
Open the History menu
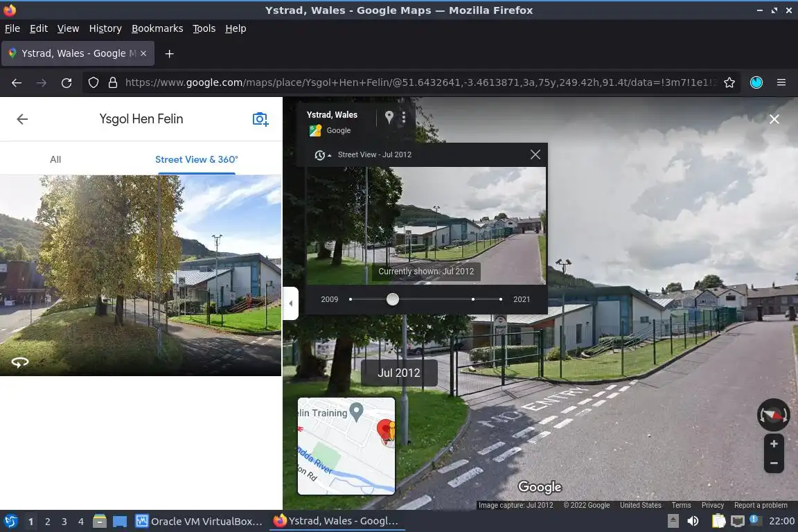click(x=105, y=28)
